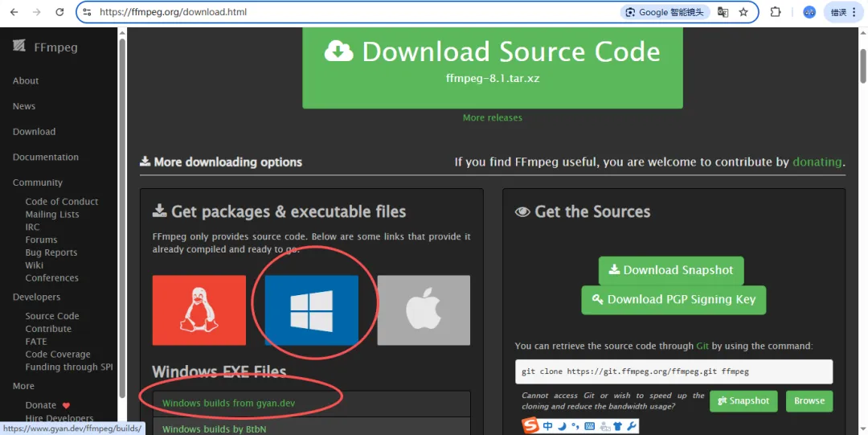Open Community in the sidebar
Image resolution: width=868 pixels, height=435 pixels.
(37, 183)
